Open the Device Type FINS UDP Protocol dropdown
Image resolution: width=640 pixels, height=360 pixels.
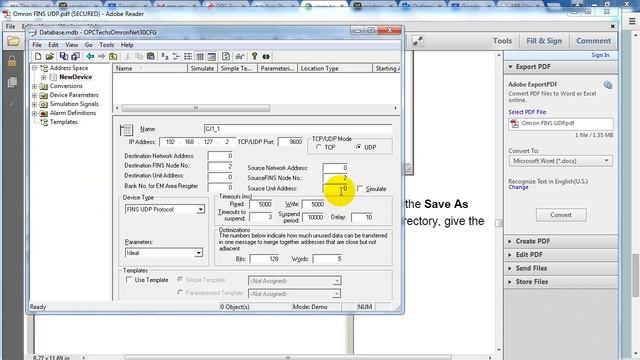click(x=200, y=209)
